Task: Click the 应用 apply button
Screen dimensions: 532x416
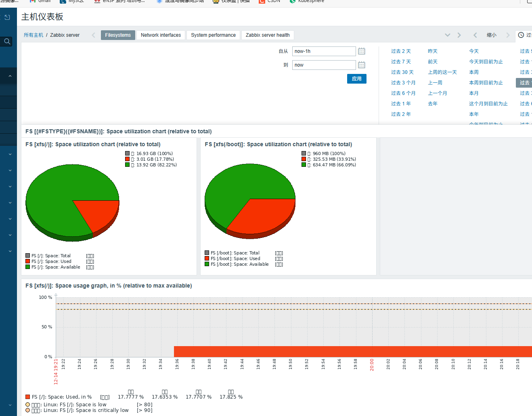Action: (357, 79)
